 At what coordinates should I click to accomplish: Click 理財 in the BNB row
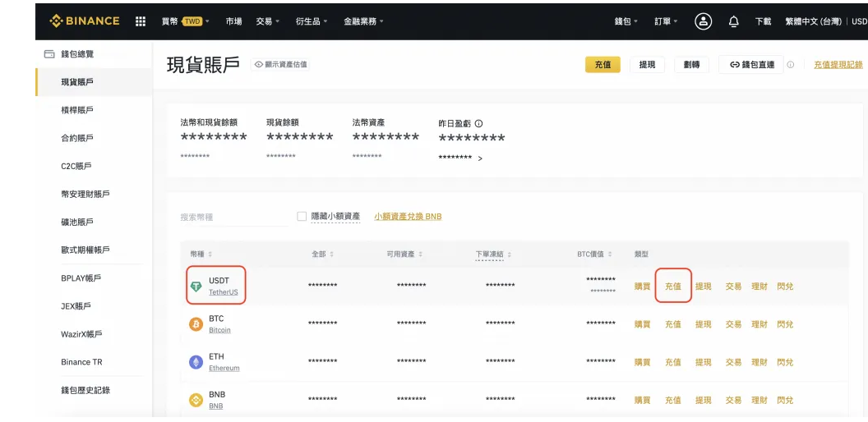[759, 400]
